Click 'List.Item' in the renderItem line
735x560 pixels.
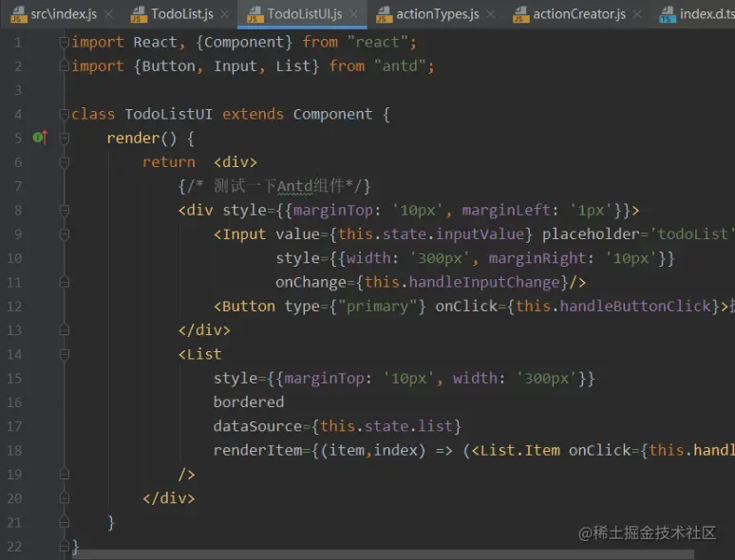pos(519,450)
